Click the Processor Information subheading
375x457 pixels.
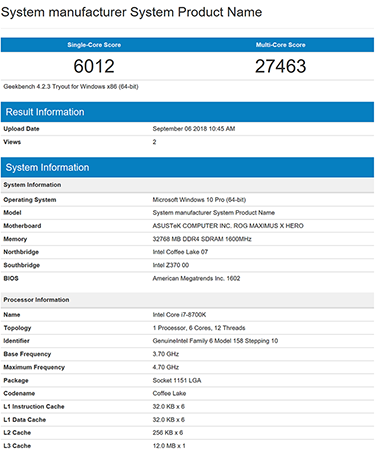pyautogui.click(x=187, y=300)
